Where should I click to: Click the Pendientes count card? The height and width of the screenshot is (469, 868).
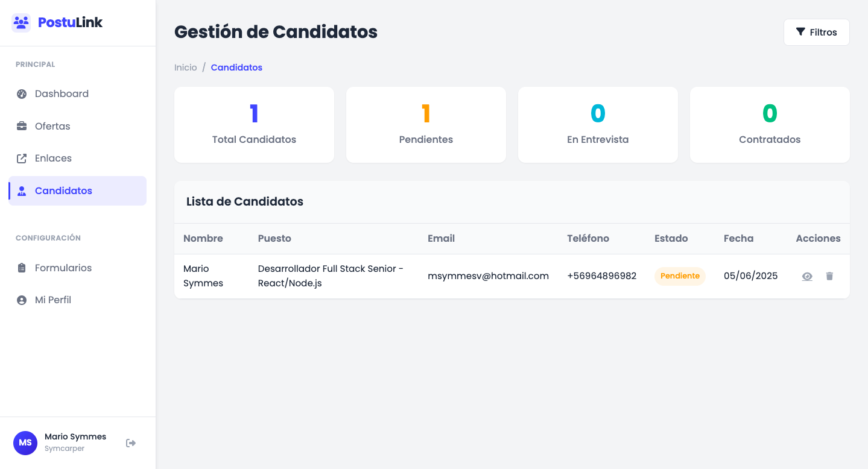[x=426, y=125]
